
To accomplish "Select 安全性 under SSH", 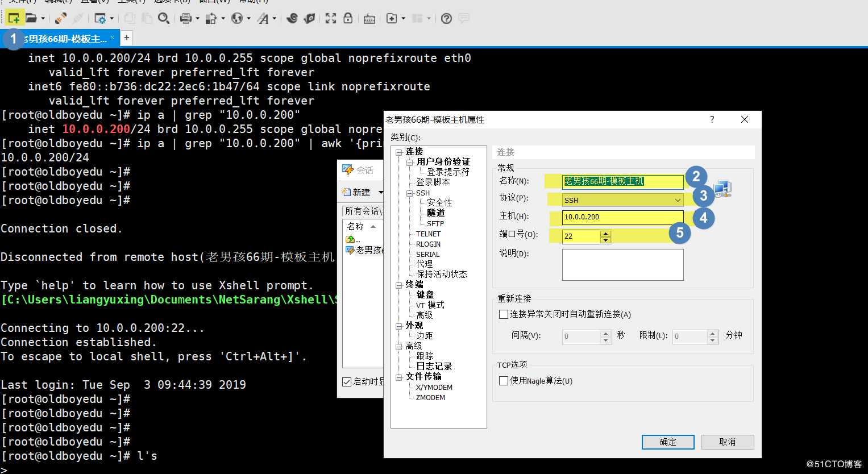I will (439, 202).
